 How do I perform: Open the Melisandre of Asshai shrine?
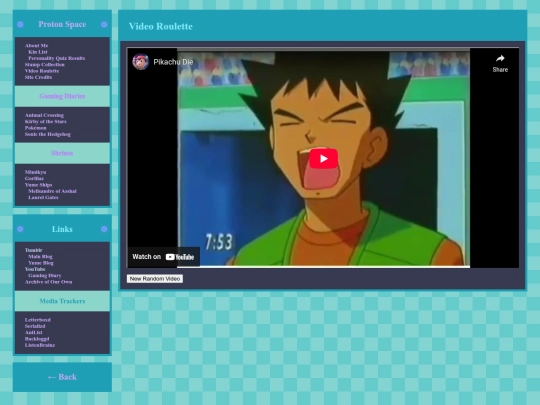(x=52, y=191)
